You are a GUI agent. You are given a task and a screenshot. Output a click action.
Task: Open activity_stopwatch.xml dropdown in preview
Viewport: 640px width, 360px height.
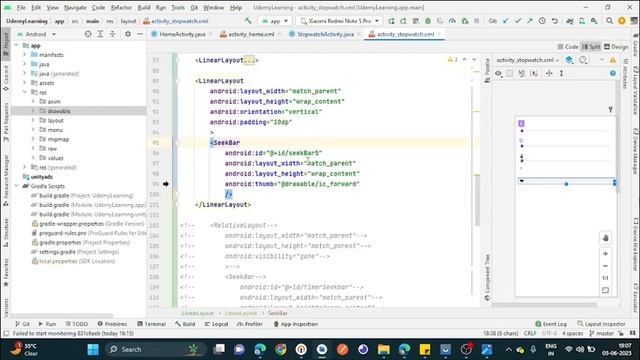coord(527,60)
